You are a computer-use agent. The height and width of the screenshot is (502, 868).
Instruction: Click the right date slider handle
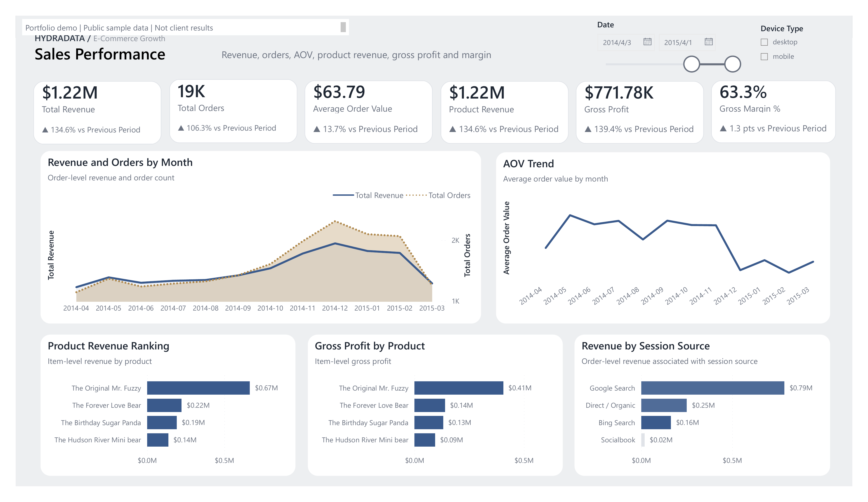click(x=732, y=64)
